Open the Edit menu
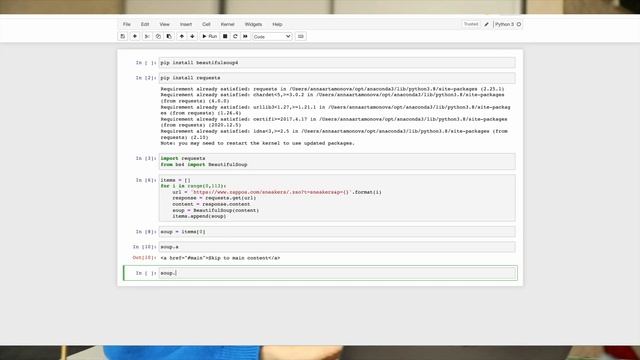The width and height of the screenshot is (640, 360). 145,24
